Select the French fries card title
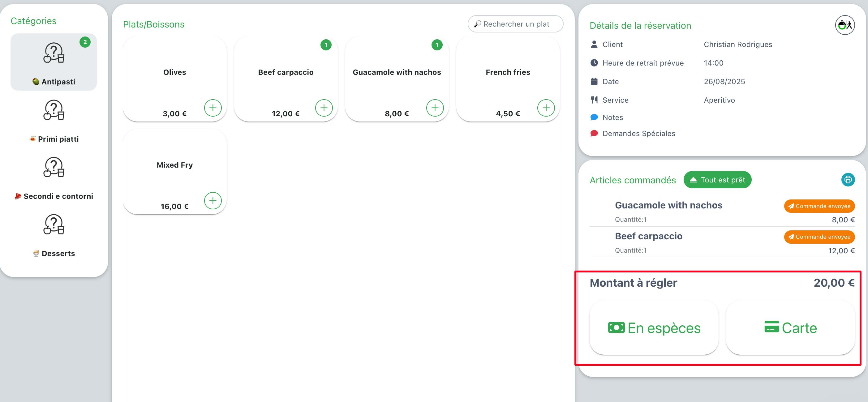Viewport: 868px width, 402px height. pos(508,72)
